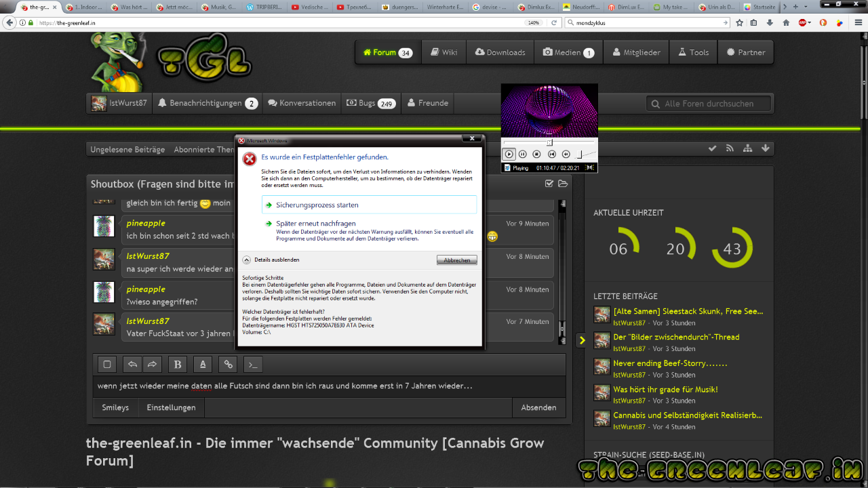The width and height of the screenshot is (868, 488).
Task: Pause the media player playback
Action: point(523,155)
